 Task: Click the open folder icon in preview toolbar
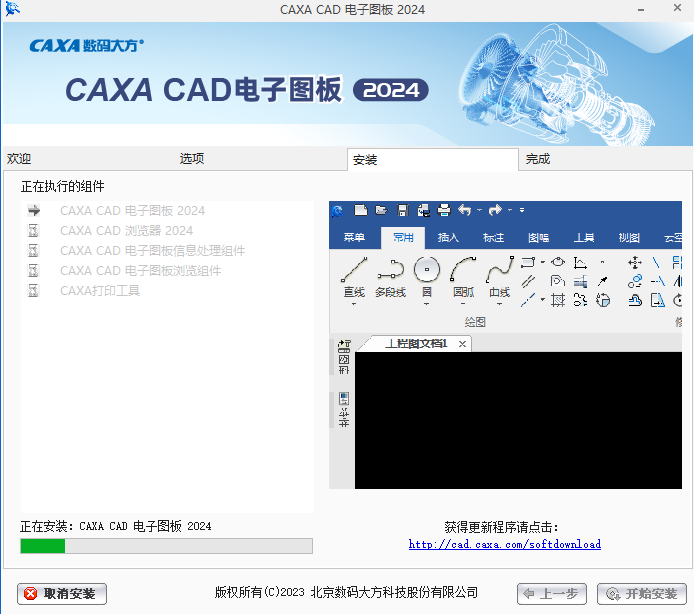click(381, 210)
